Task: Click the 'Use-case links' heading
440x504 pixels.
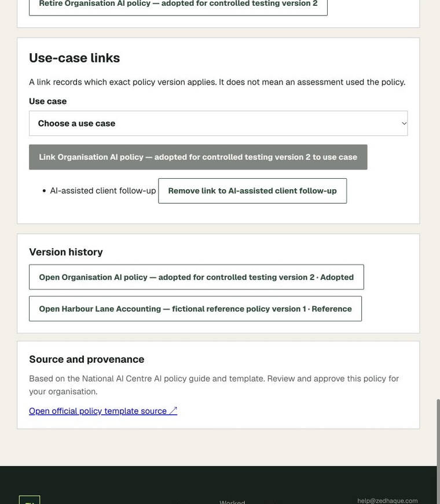Action: [74, 58]
